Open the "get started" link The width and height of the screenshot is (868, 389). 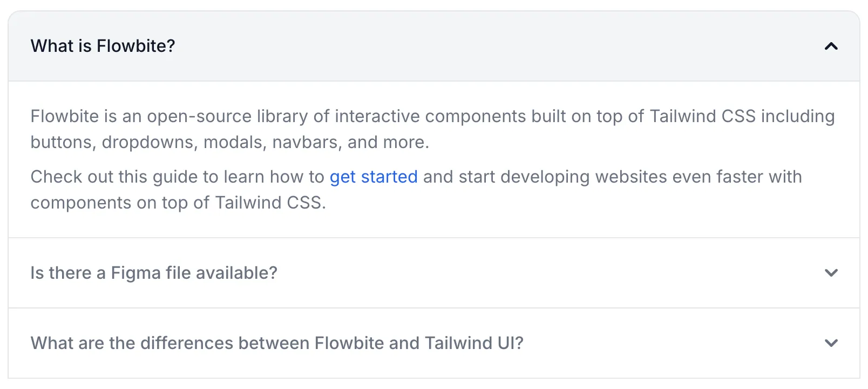374,177
